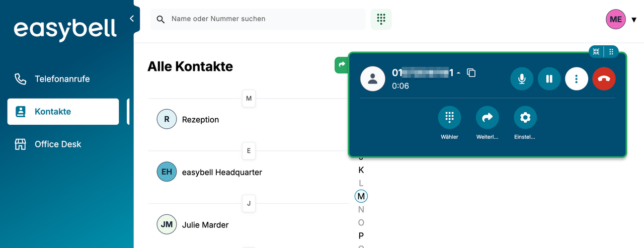Go to Telefonanrufe section
The image size is (644, 248).
(x=62, y=79)
